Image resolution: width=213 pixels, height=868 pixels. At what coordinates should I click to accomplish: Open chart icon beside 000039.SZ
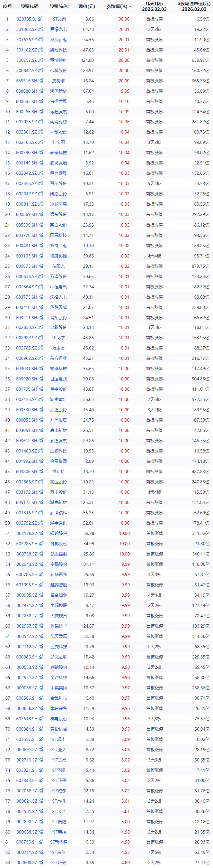40,688
